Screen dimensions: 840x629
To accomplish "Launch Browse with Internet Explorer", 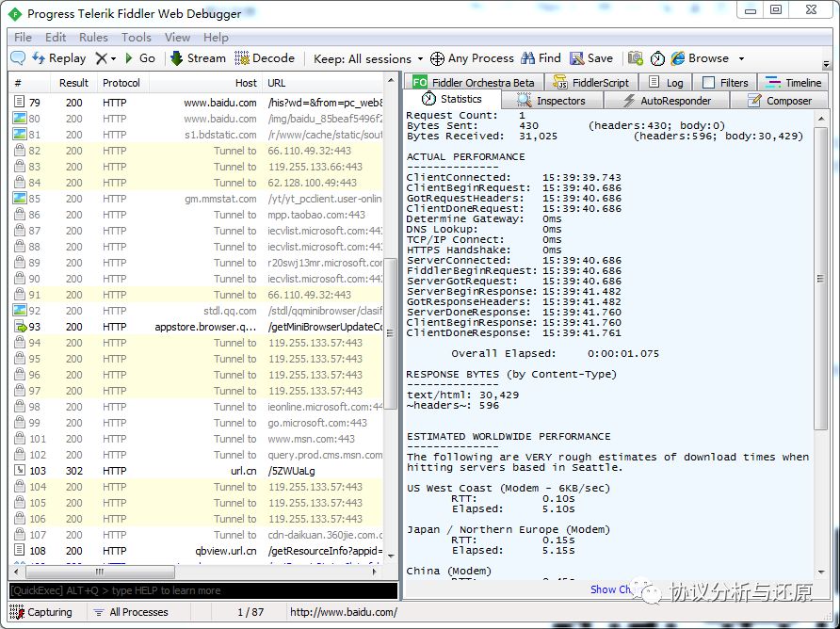I will coord(700,57).
